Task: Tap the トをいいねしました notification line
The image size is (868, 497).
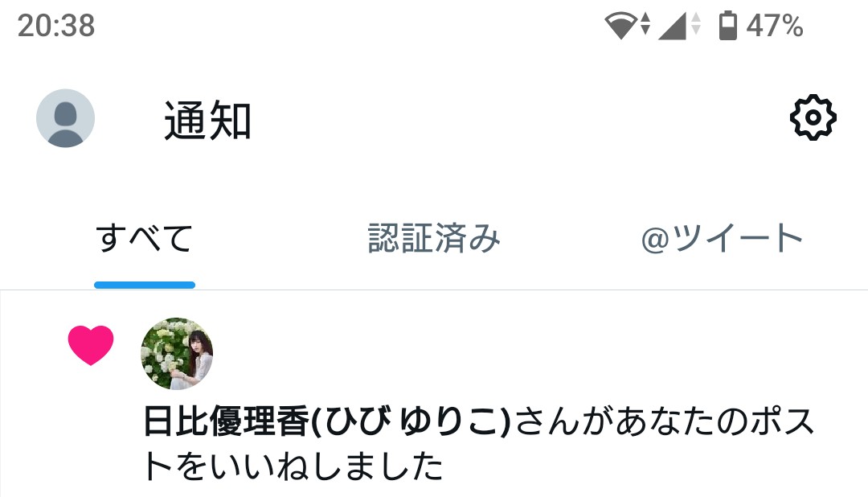Action: pyautogui.click(x=293, y=466)
